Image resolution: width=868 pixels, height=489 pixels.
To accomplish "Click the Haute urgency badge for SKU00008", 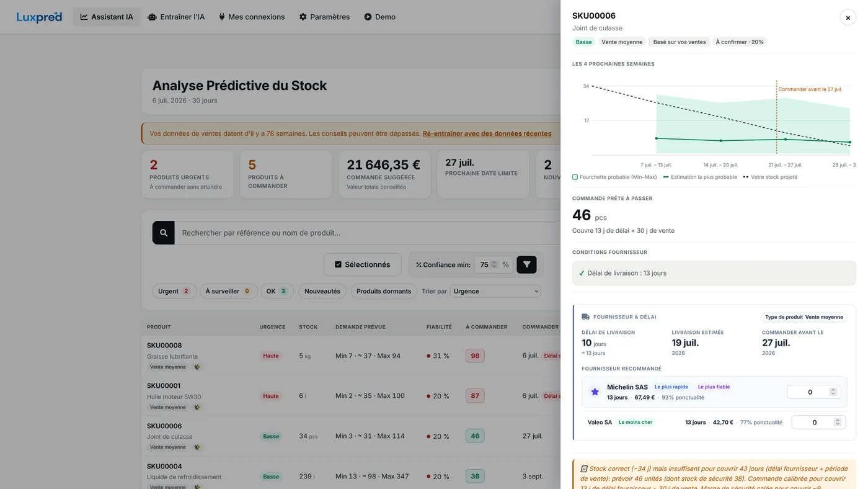I will (271, 356).
